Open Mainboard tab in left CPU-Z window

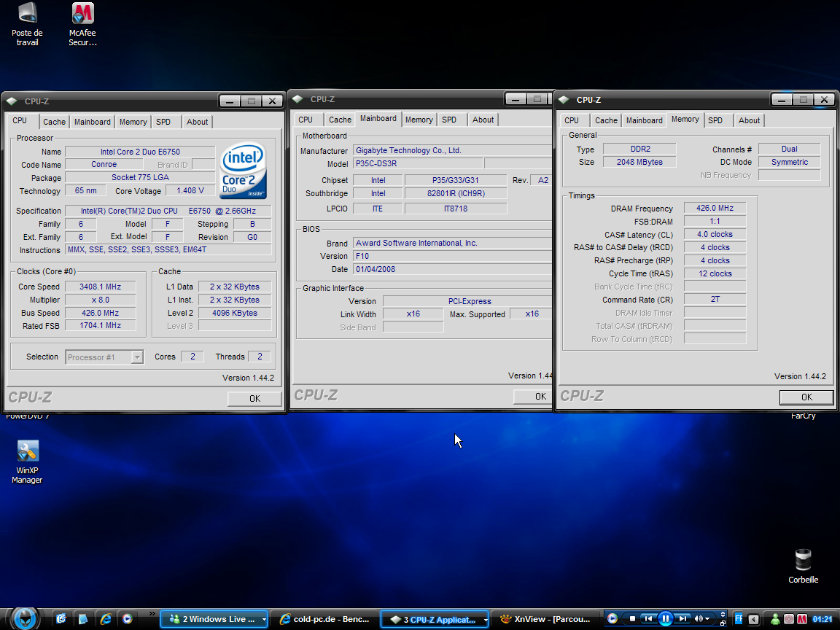click(92, 122)
